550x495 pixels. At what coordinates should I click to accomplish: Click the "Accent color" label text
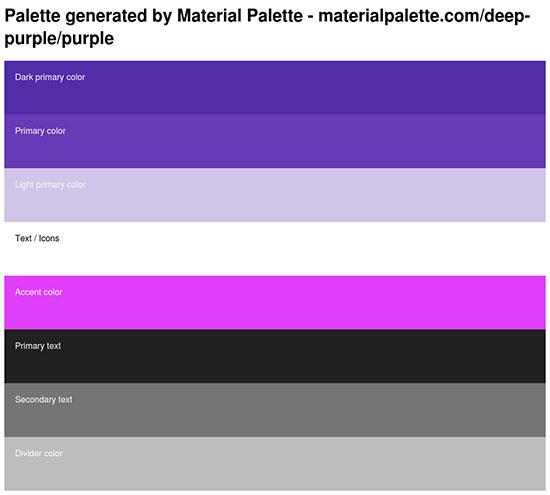[38, 292]
